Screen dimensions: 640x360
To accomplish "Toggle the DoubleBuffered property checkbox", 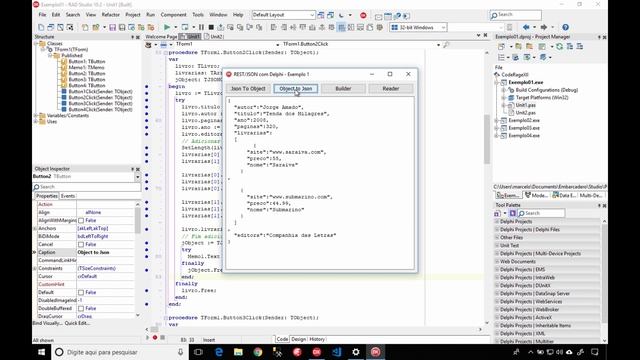I will (81, 309).
